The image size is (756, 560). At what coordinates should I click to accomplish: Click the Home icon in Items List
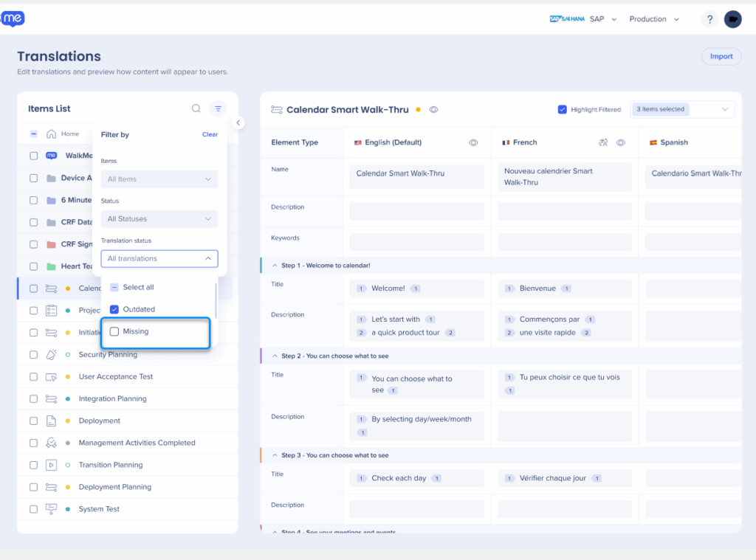pyautogui.click(x=52, y=134)
